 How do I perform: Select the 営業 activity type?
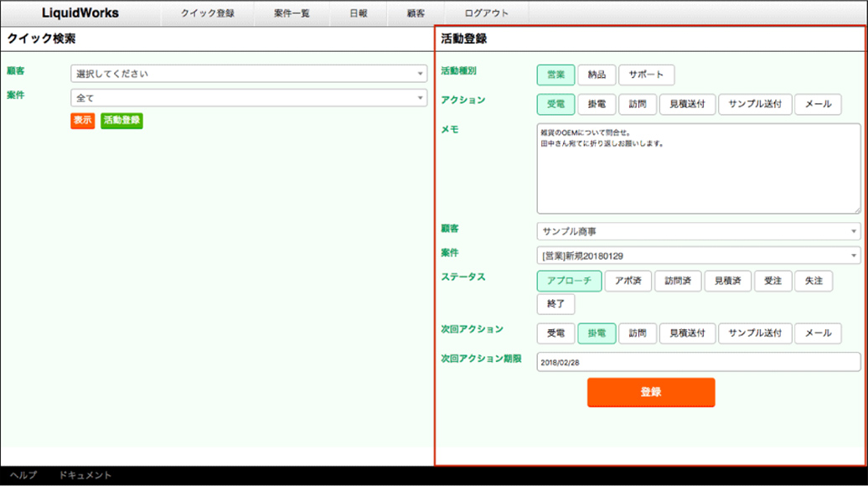553,75
